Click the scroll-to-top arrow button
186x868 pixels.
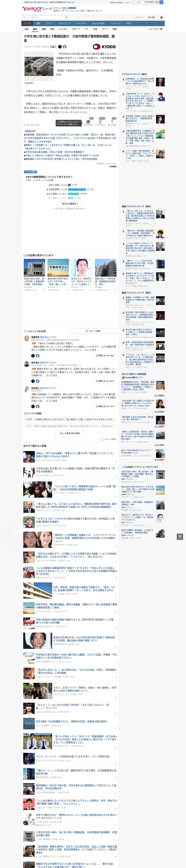180,537
